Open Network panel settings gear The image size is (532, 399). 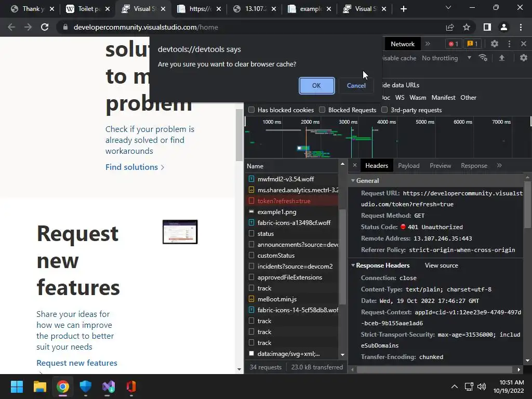pos(524,58)
